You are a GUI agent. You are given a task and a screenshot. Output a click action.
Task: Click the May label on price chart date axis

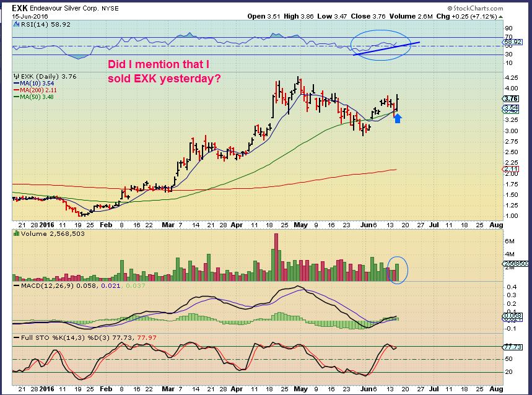[x=300, y=225]
